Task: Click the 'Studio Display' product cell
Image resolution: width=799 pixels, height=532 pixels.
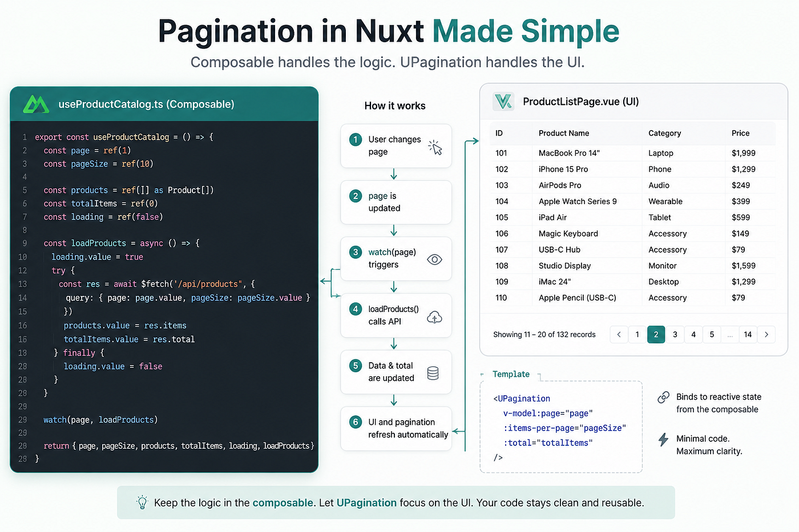Action: [564, 266]
